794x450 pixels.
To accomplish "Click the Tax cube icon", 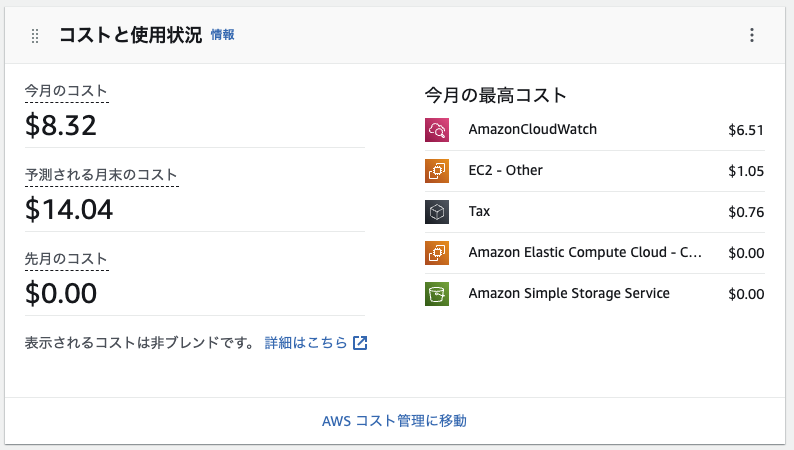I will tap(436, 212).
